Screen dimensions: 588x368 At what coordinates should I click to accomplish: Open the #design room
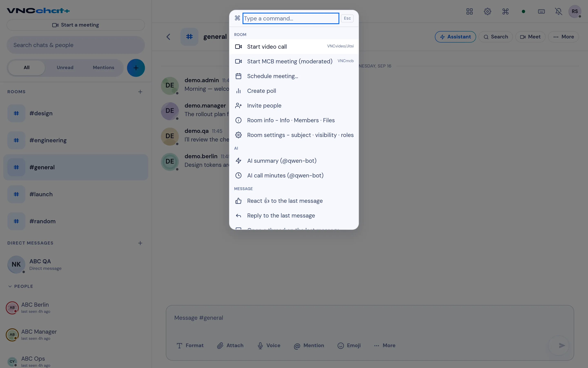[x=76, y=113]
